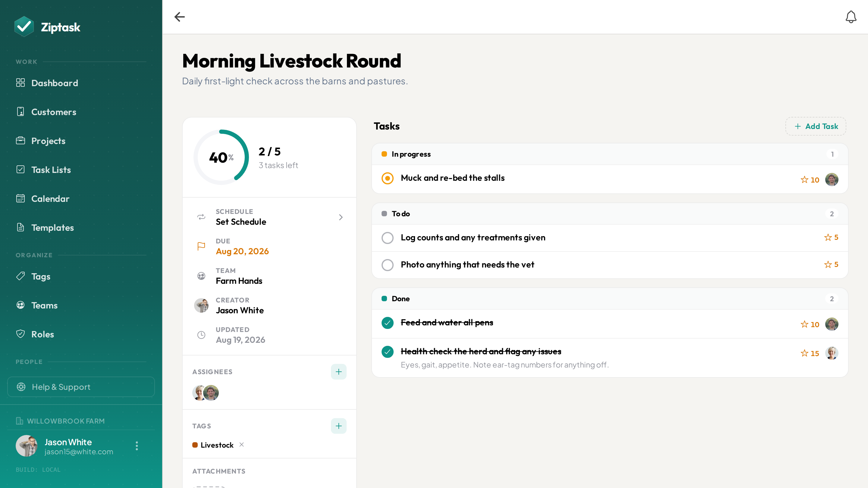Open Teams in sidebar

(x=81, y=305)
